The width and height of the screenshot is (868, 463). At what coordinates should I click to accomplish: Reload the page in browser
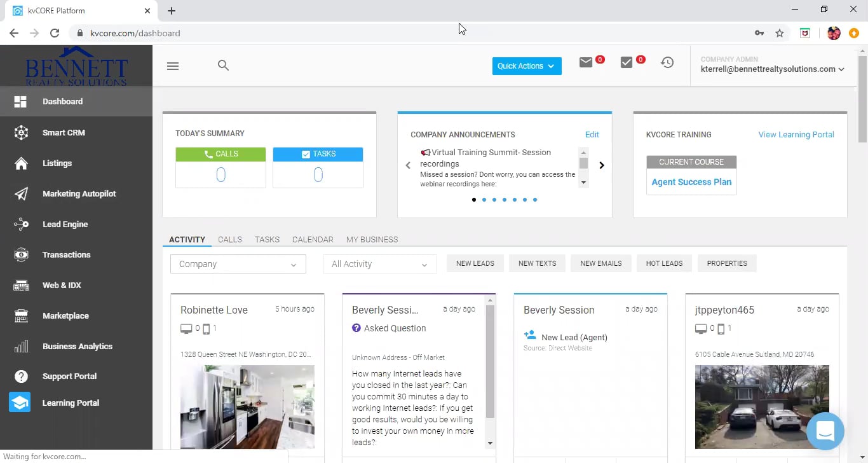55,33
